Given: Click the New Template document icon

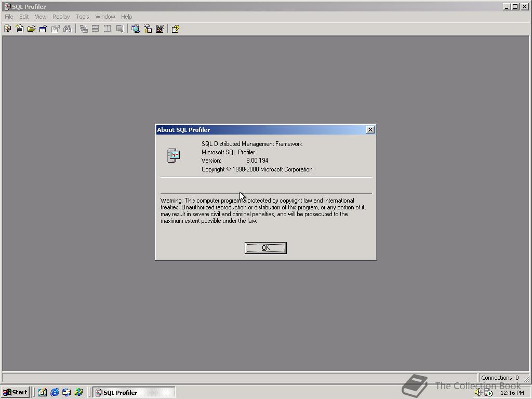Looking at the screenshot, I should [x=20, y=29].
